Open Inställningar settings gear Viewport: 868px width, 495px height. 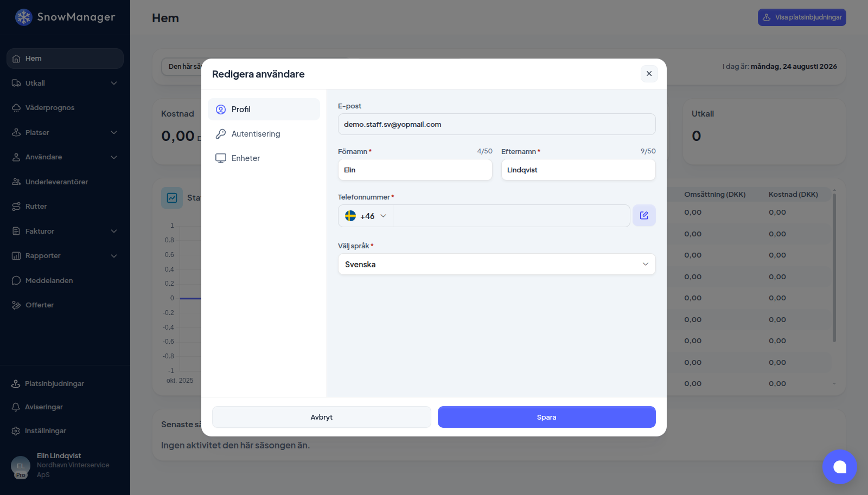tap(16, 430)
